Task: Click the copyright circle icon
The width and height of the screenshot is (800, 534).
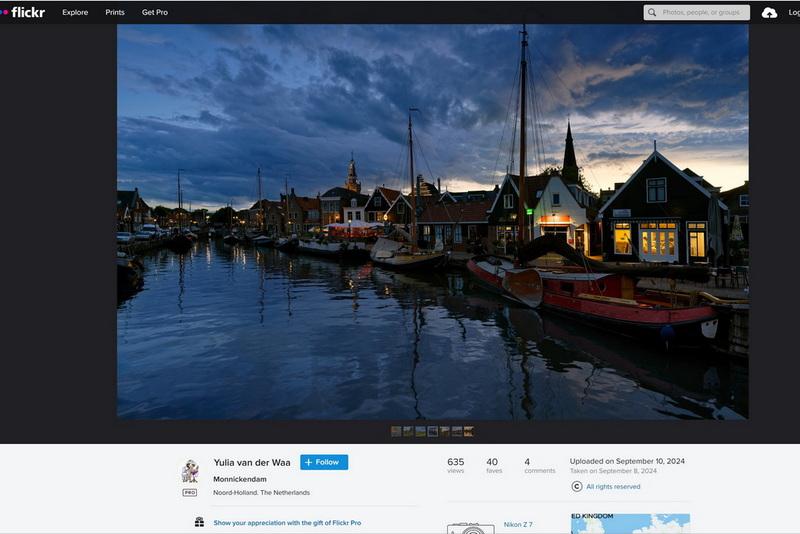Action: 577,487
